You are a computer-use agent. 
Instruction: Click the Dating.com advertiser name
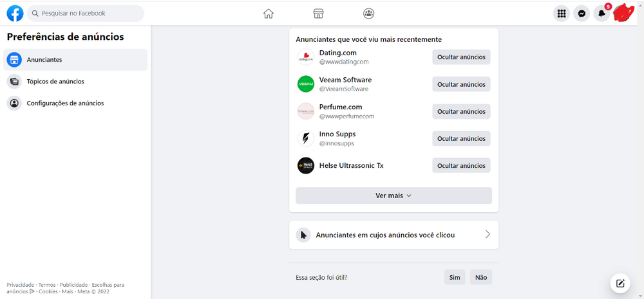pos(338,53)
